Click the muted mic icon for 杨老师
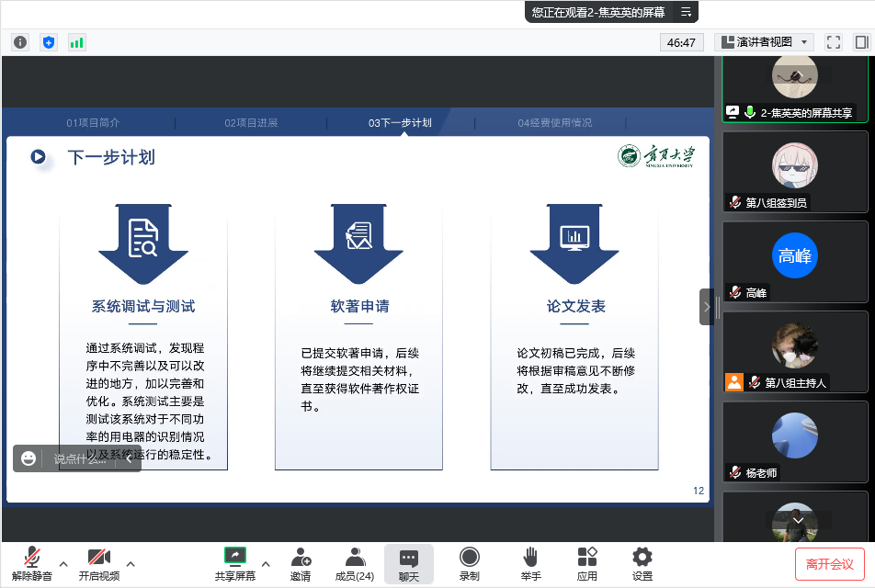This screenshot has width=875, height=588. [x=735, y=472]
